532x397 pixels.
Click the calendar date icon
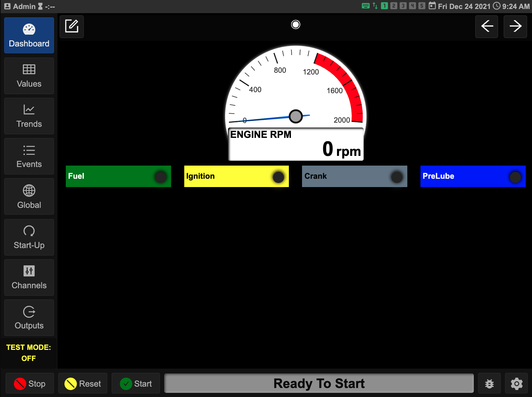click(x=432, y=6)
